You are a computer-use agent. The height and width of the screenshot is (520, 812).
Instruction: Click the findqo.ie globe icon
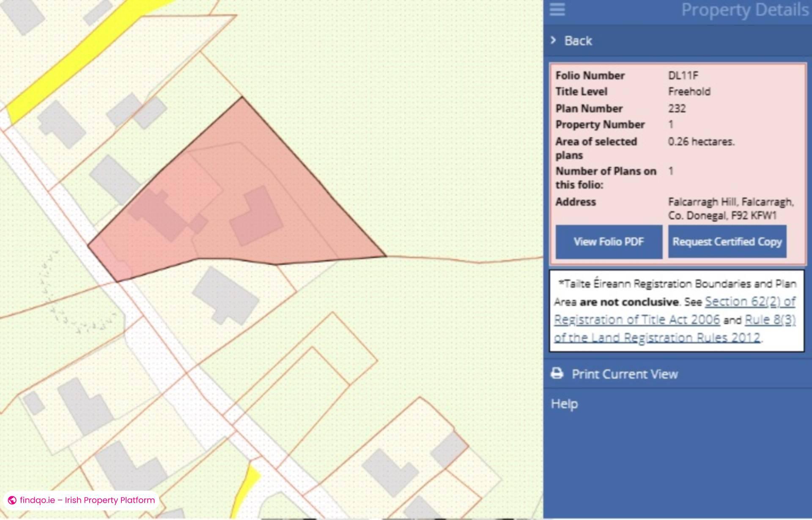point(12,500)
